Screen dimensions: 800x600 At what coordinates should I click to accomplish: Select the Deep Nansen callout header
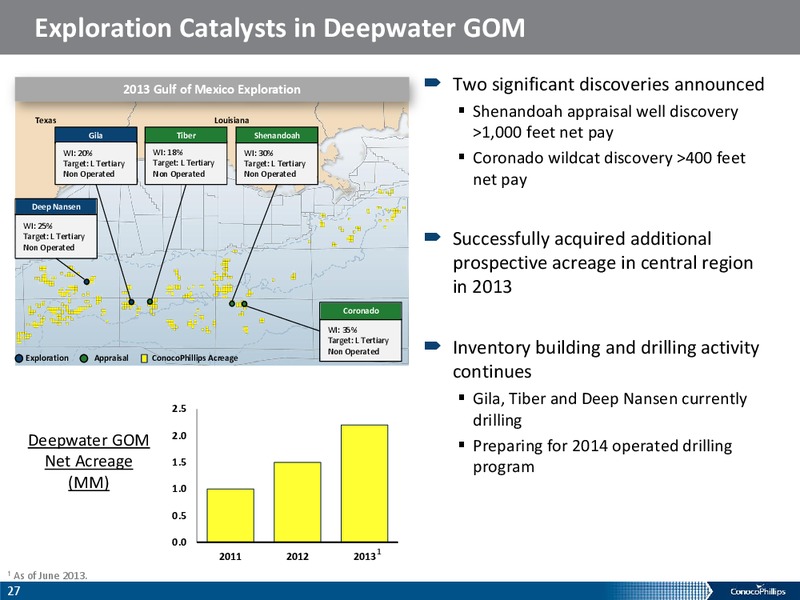click(56, 207)
